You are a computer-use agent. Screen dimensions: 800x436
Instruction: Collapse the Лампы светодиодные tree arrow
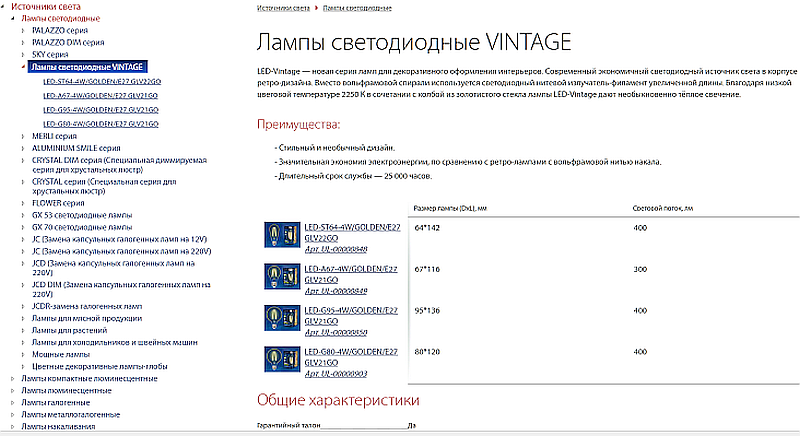(13, 18)
